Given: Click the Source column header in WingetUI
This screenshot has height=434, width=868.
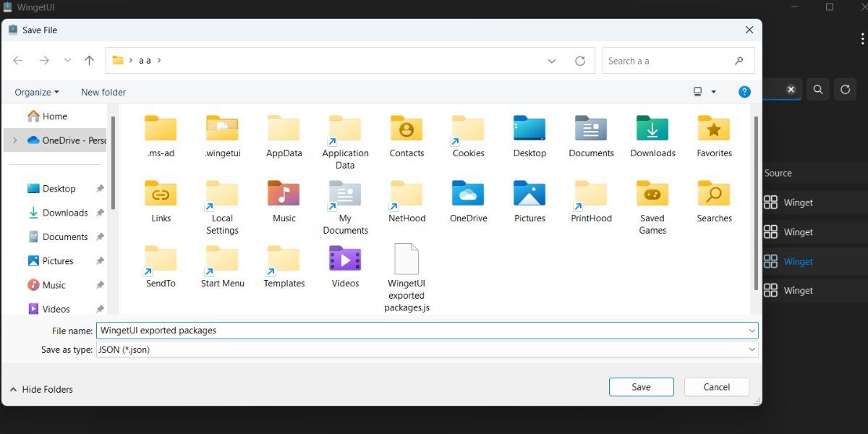Looking at the screenshot, I should (778, 173).
